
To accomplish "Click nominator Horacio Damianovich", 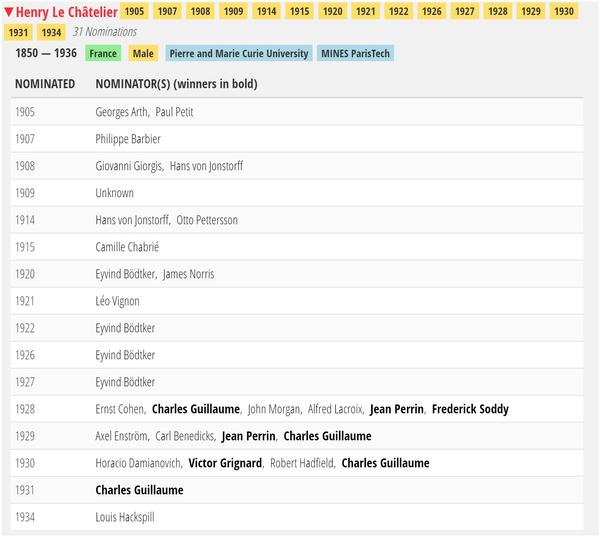I will [139, 463].
